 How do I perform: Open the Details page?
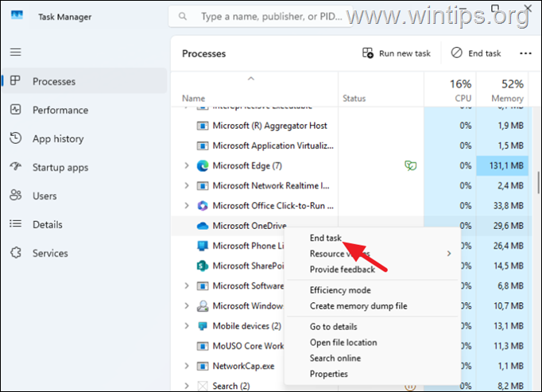coord(84,224)
